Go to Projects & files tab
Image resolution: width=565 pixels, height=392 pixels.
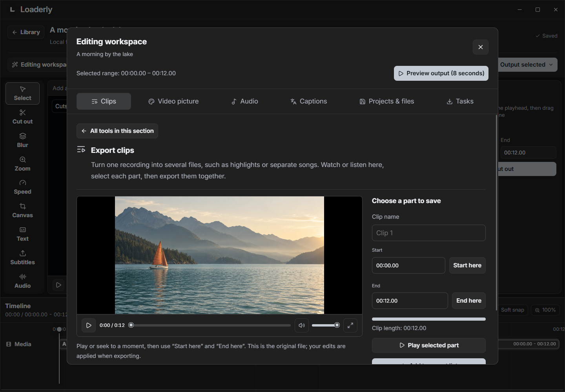[x=387, y=101]
